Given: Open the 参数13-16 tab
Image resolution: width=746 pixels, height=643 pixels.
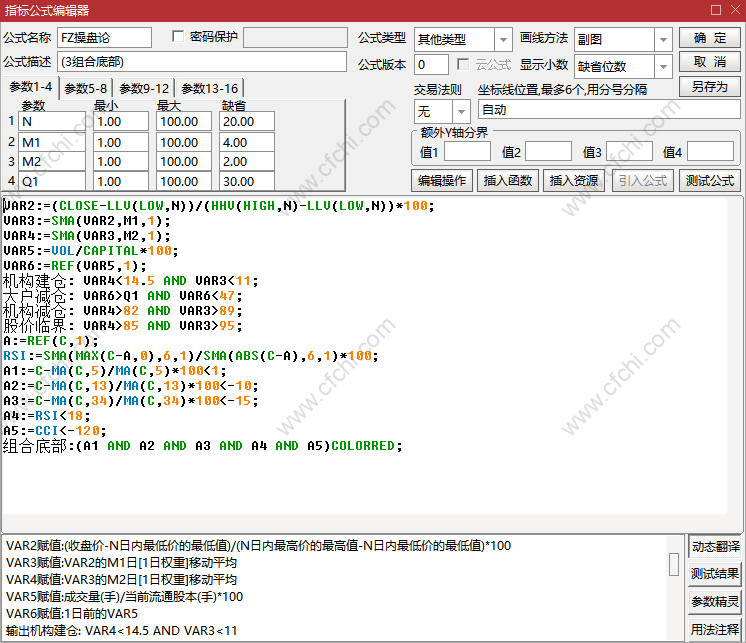Looking at the screenshot, I should 209,88.
